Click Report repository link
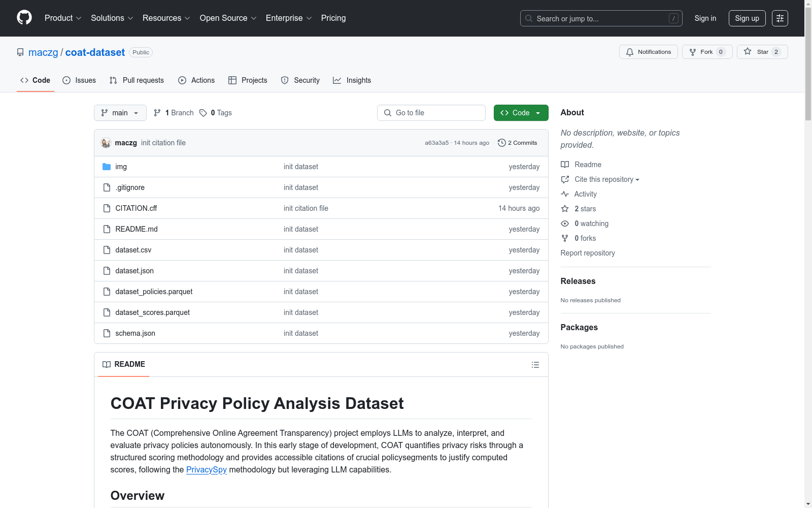Screen dimensions: 812x508 pos(588,253)
